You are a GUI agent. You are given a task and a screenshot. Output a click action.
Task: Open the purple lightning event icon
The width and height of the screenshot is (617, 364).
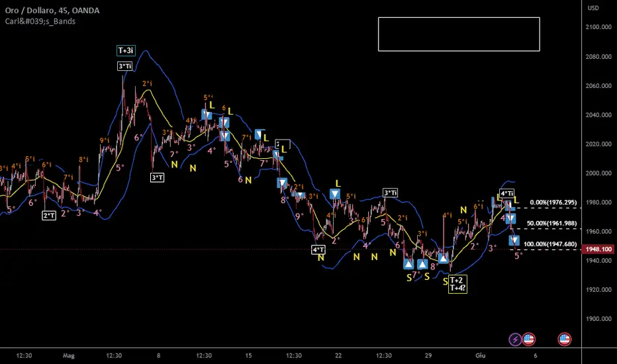tap(515, 340)
